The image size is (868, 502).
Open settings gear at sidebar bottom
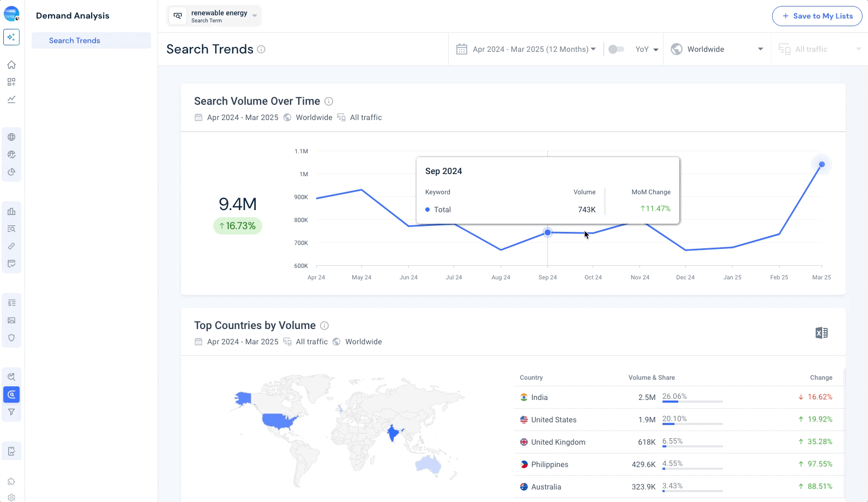11,497
